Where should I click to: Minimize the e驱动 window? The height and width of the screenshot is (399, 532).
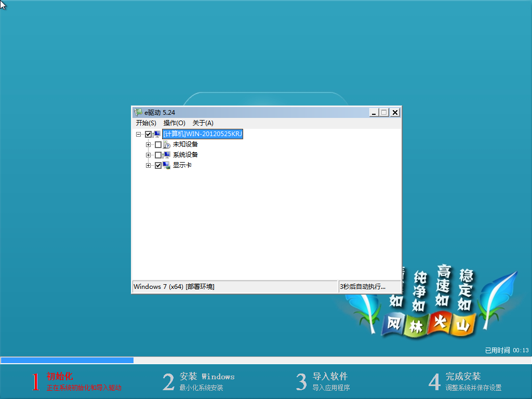click(374, 112)
